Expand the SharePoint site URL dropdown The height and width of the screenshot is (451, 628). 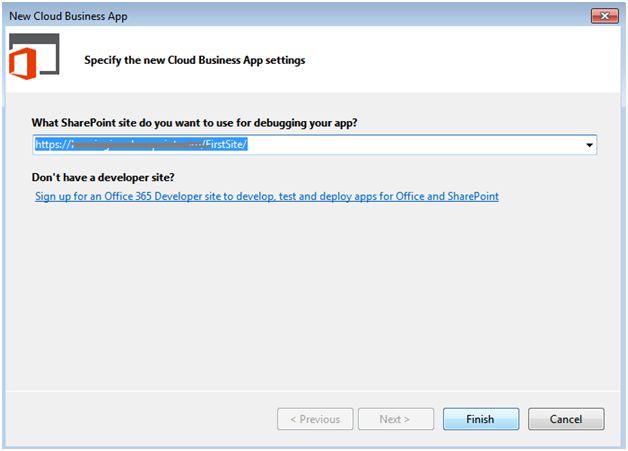tap(589, 145)
